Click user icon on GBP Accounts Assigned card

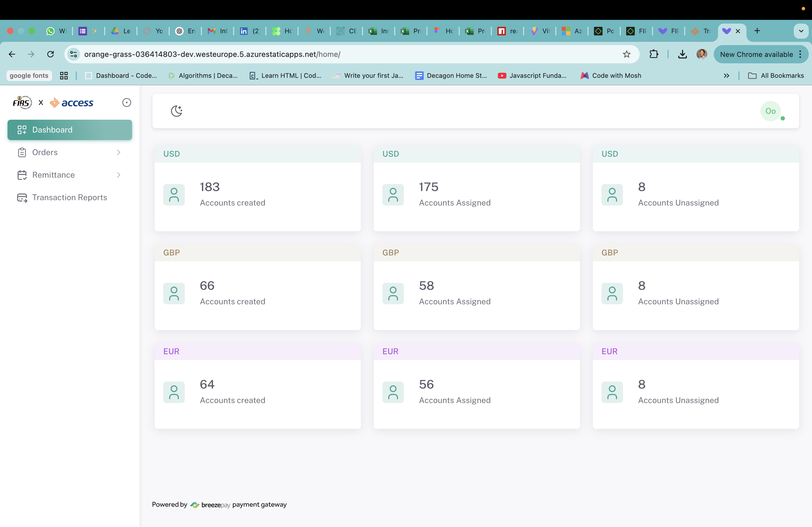pos(393,294)
